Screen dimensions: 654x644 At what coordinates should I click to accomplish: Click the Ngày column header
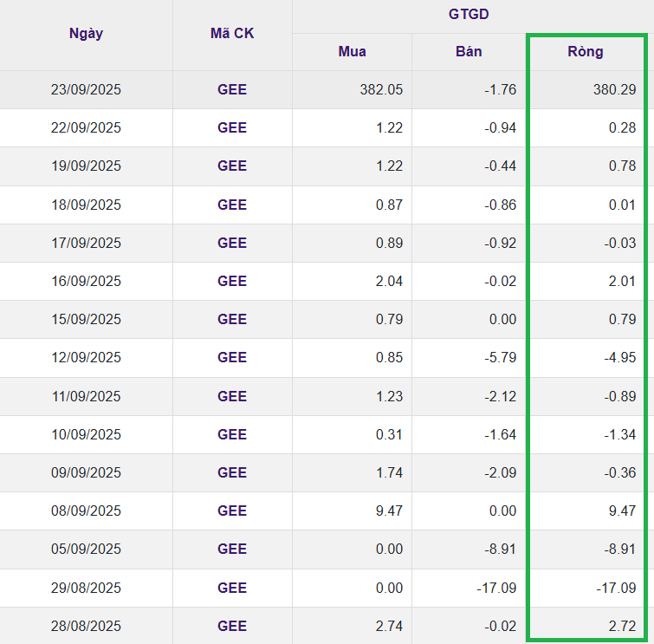[x=86, y=34]
